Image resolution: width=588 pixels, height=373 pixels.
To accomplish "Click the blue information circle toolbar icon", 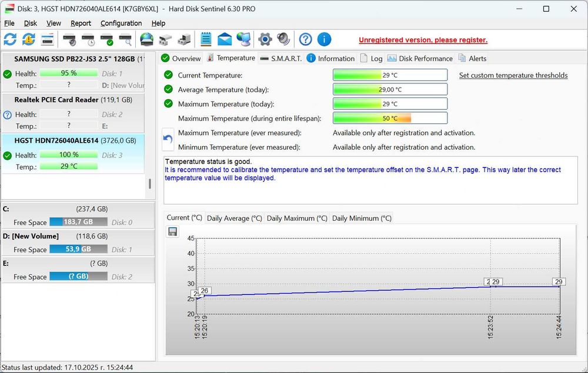I will point(324,39).
